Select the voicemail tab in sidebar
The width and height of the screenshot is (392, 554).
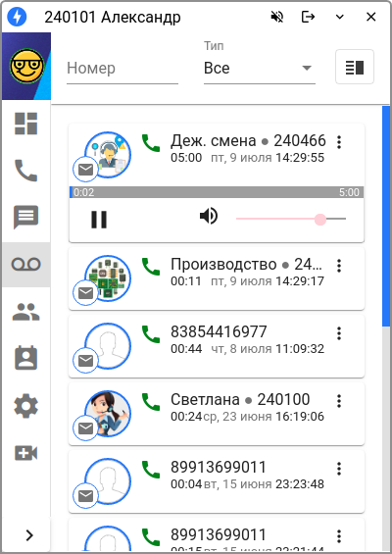pyautogui.click(x=25, y=265)
